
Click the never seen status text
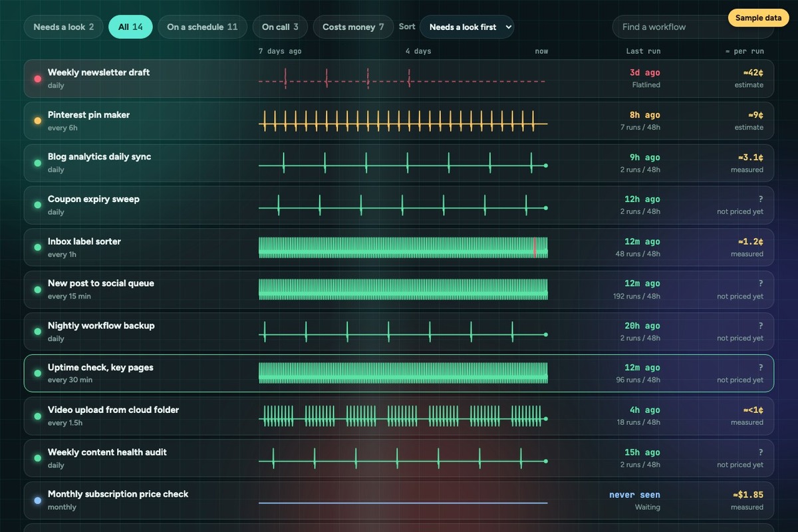tap(635, 495)
